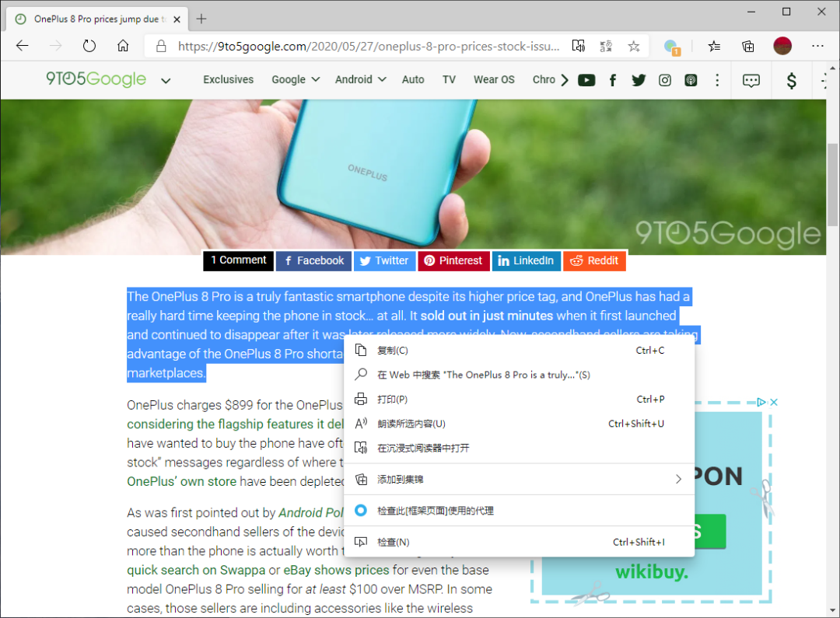
Task: View site security lock info
Action: pyautogui.click(x=161, y=47)
